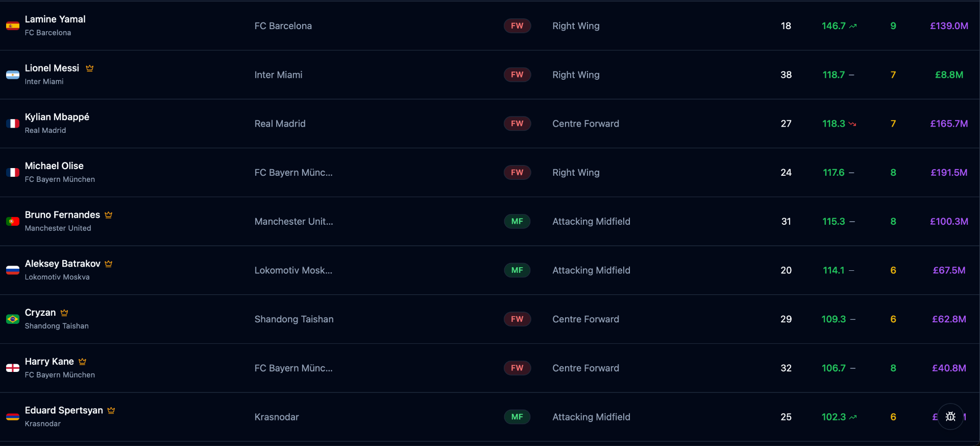Click the upward trend arrow next to 146.7

point(853,26)
